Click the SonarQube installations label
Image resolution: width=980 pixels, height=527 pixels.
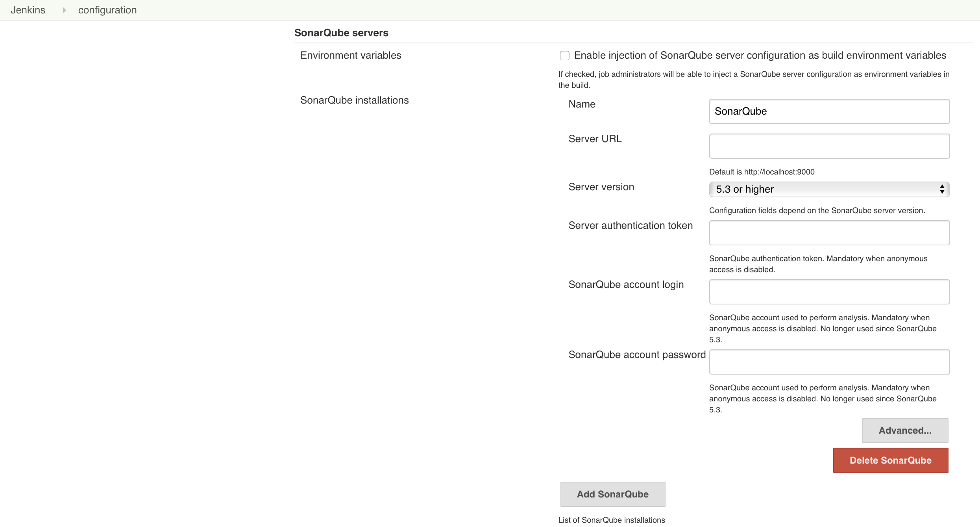click(x=354, y=100)
